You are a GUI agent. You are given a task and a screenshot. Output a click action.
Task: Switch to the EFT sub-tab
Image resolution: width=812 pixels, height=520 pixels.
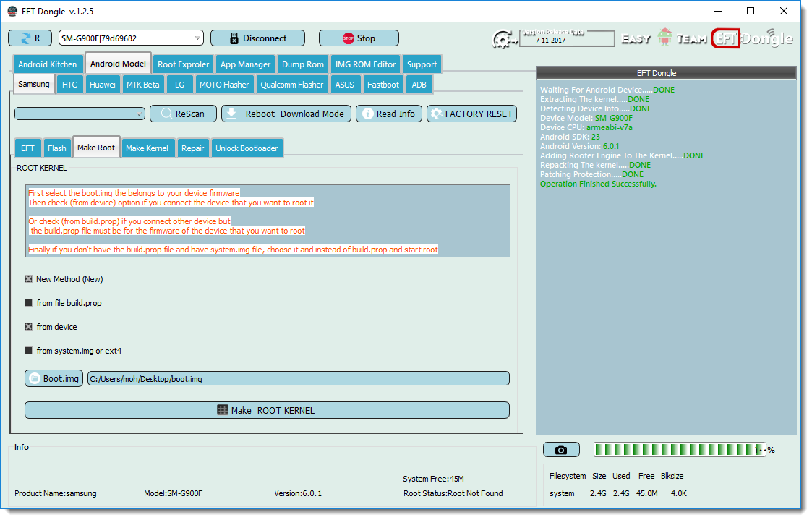tap(28, 148)
